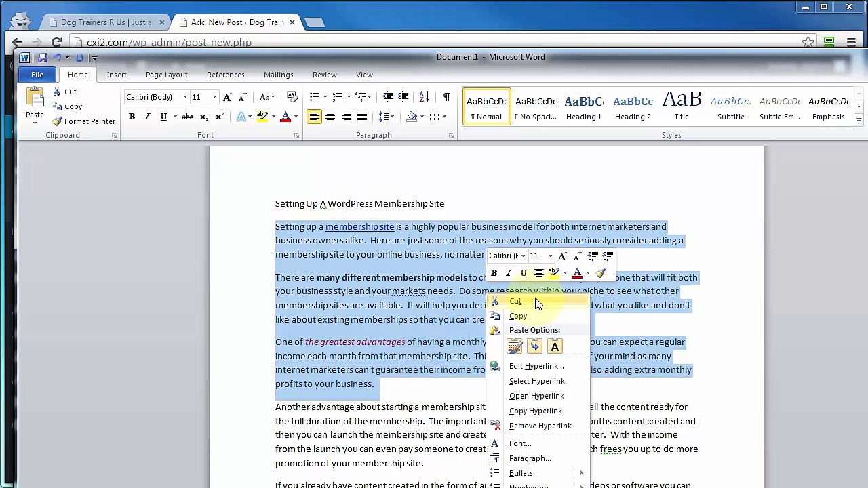Image resolution: width=868 pixels, height=488 pixels.
Task: Apply the Heading 1 style
Action: [584, 107]
